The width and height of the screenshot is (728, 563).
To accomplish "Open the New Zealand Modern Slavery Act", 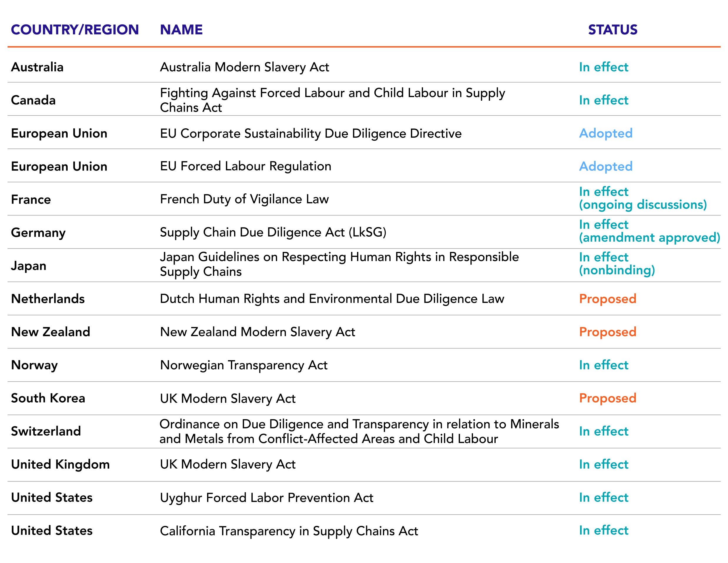I will tap(257, 332).
